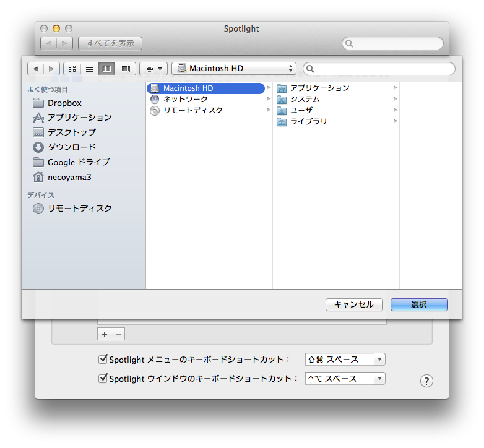
Task: Open Spotlight preferences help button
Action: coord(426,381)
